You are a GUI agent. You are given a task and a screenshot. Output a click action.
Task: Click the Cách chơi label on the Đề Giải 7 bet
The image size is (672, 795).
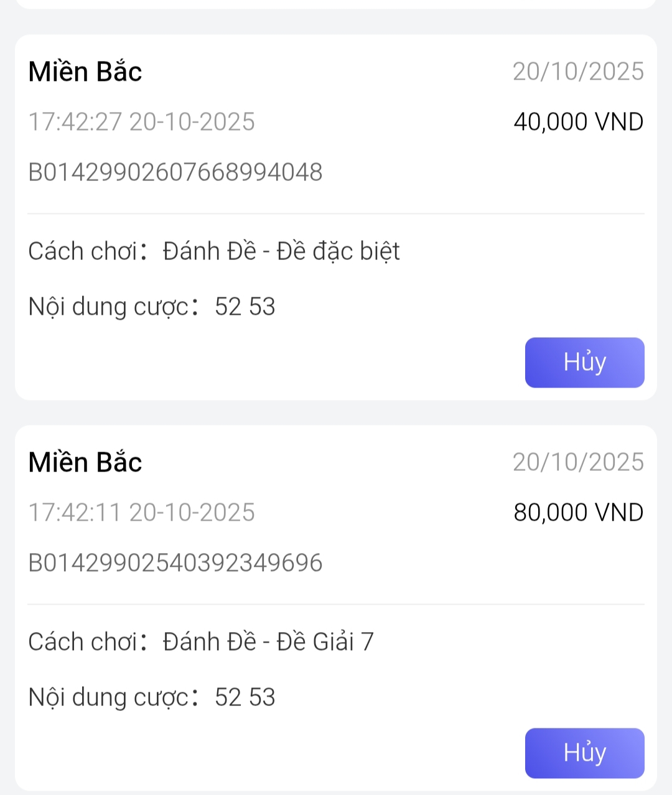point(82,642)
